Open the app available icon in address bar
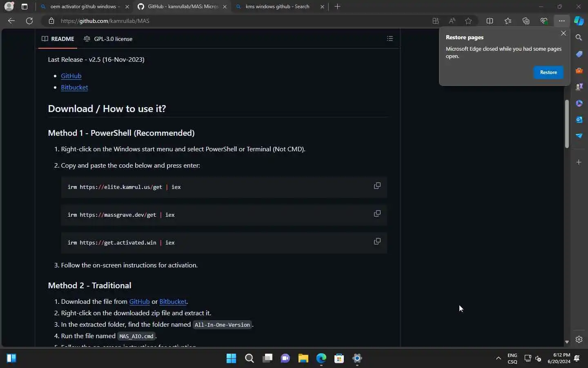Screen dimensions: 588x368 pyautogui.click(x=436, y=21)
